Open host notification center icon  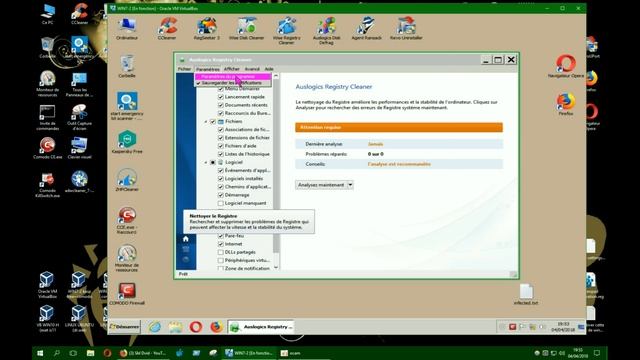(597, 353)
